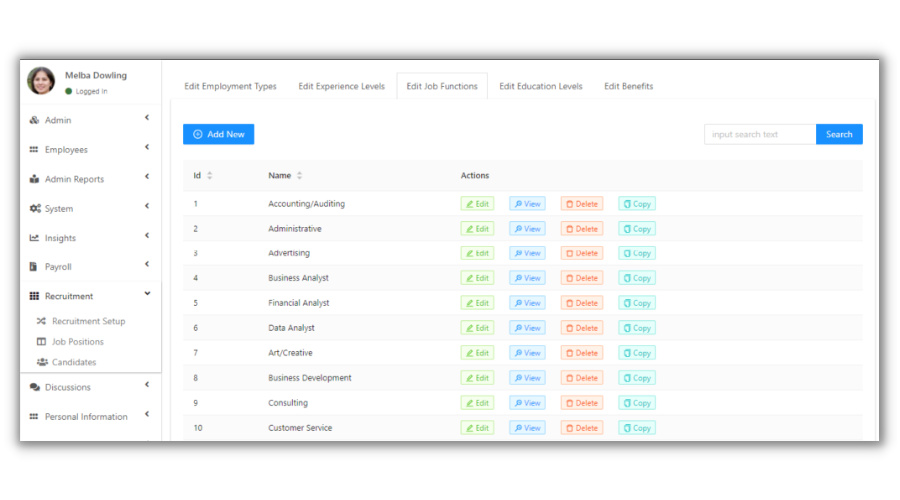This screenshot has width=900, height=500.
Task: Click the Payroll sidebar icon
Action: pyautogui.click(x=34, y=267)
